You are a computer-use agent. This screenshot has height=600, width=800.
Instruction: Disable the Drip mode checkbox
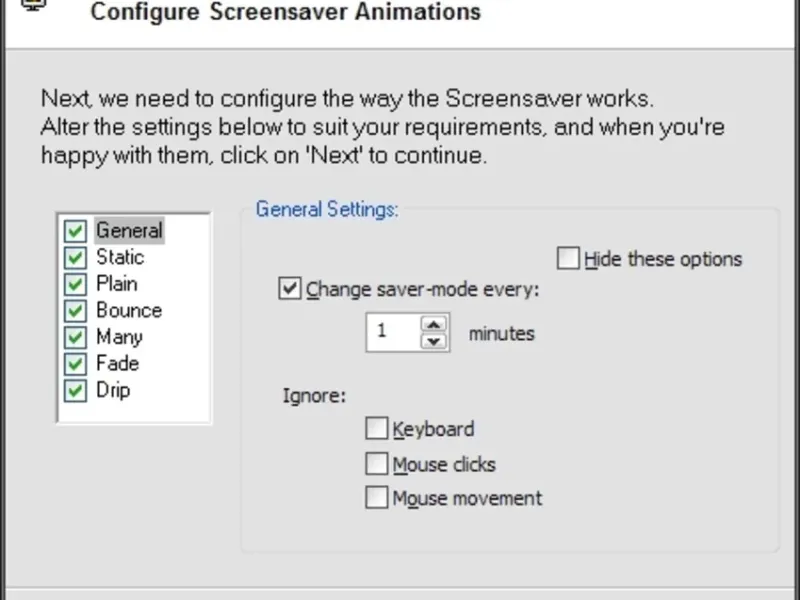pos(75,390)
